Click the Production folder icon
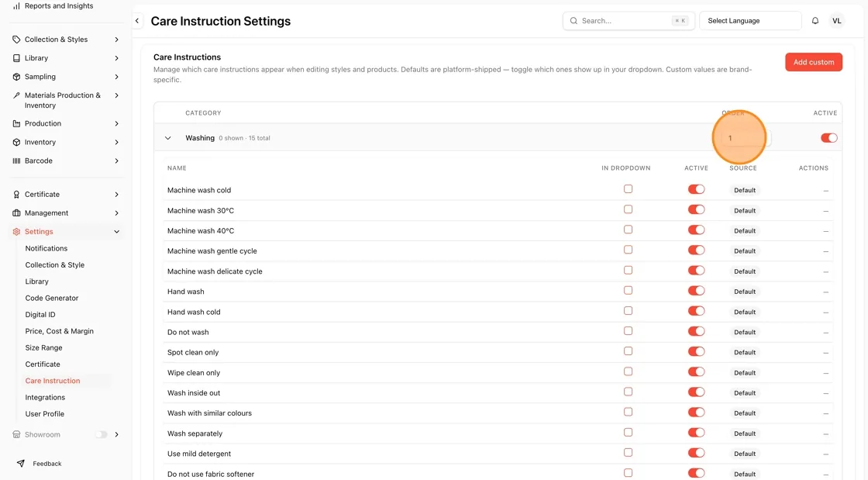Screen dimensions: 868x480 coord(16,123)
